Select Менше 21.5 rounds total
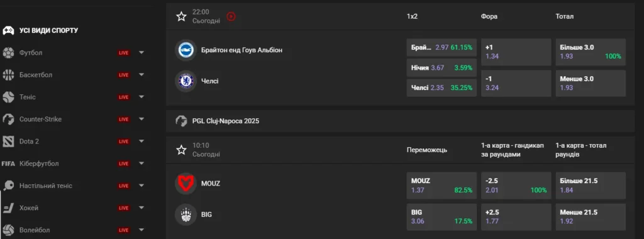Image resolution: width=644 pixels, height=239 pixels. click(x=591, y=217)
